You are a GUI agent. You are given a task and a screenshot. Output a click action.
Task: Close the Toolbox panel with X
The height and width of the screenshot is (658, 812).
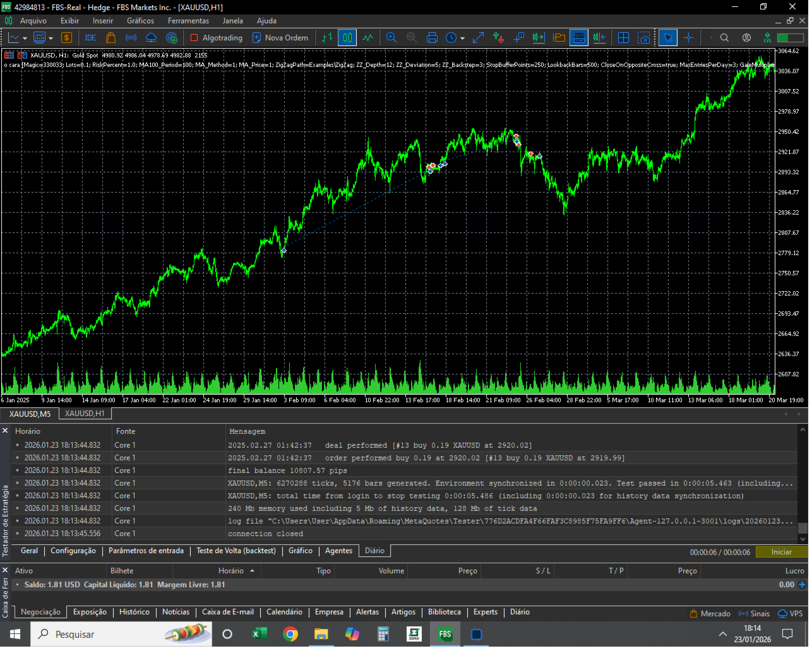click(x=5, y=570)
